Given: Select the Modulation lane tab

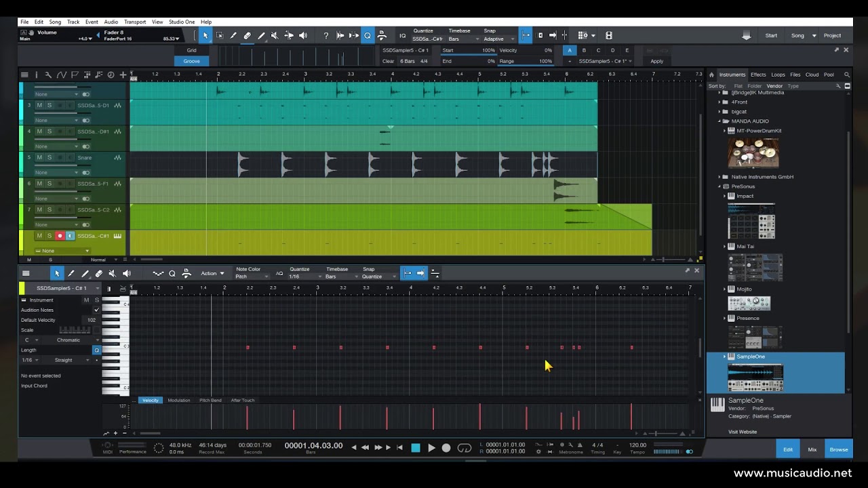Looking at the screenshot, I should (x=179, y=401).
